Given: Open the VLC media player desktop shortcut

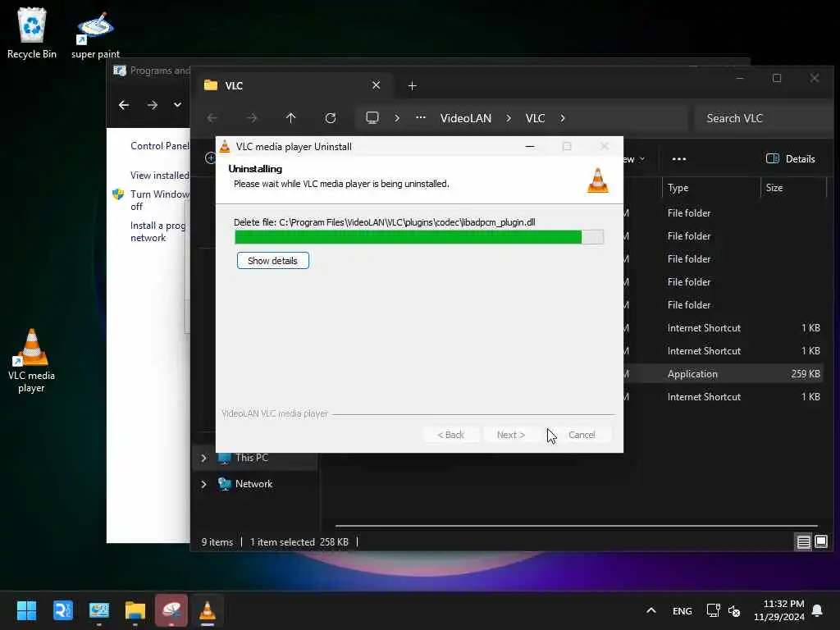Looking at the screenshot, I should click(32, 361).
